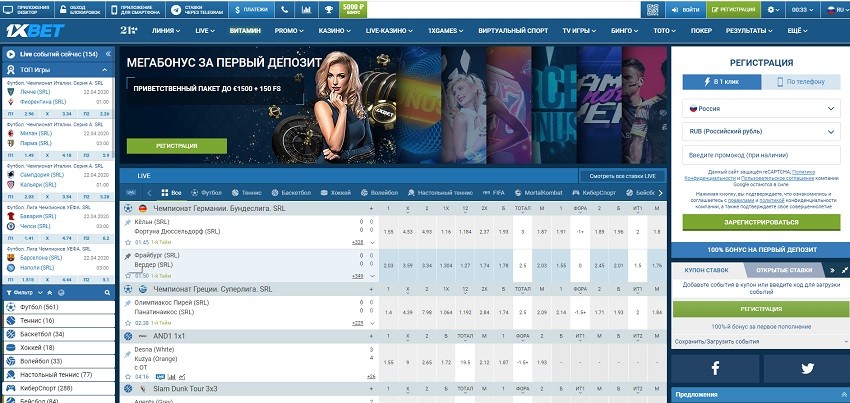Click full-screen arrows icon in coupon panel

click(845, 270)
